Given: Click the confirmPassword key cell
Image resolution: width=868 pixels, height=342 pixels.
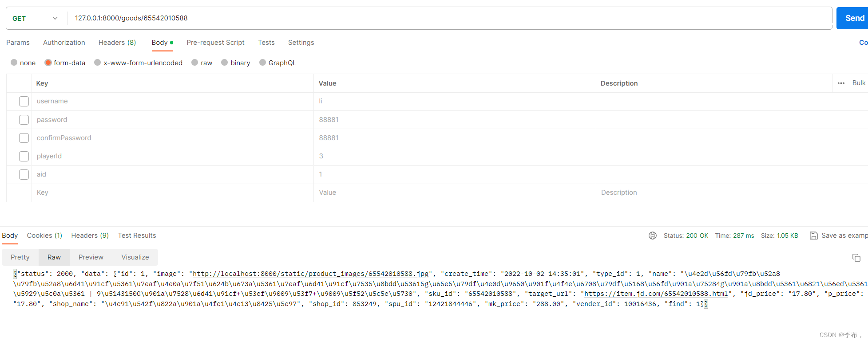Looking at the screenshot, I should 172,138.
